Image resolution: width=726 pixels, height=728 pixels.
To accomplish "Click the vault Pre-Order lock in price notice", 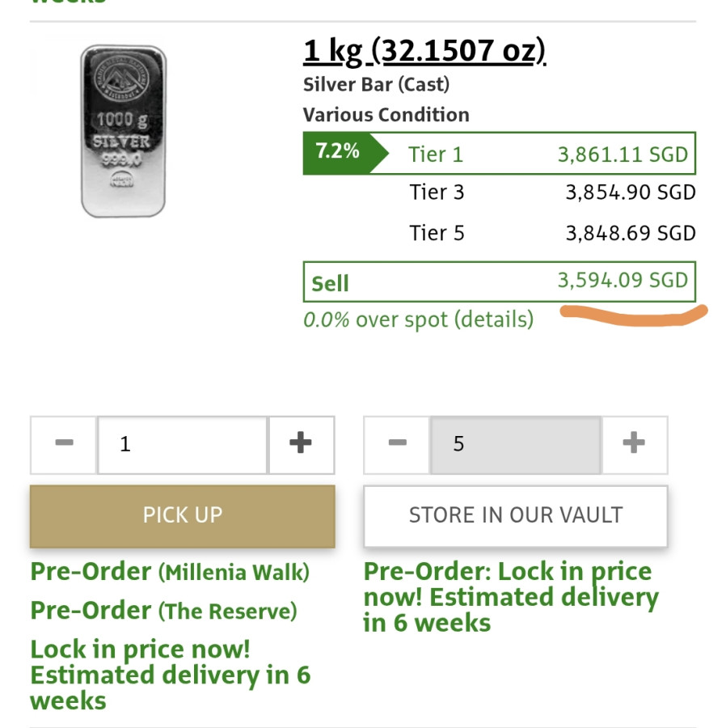I will pos(509,597).
